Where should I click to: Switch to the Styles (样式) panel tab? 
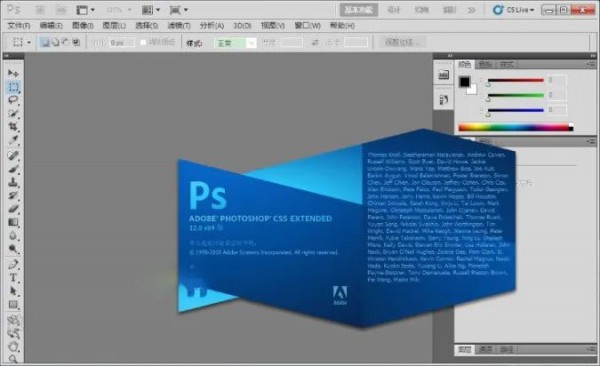tap(507, 65)
